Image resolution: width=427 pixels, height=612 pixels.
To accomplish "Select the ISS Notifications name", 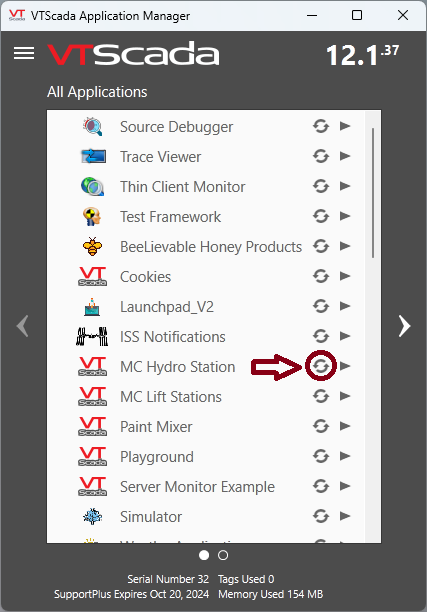I will point(173,336).
